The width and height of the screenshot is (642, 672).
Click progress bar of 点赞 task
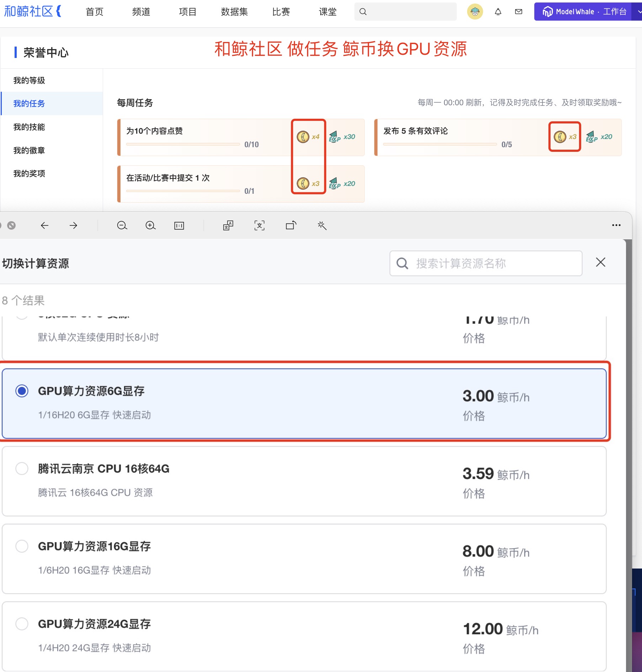(183, 144)
